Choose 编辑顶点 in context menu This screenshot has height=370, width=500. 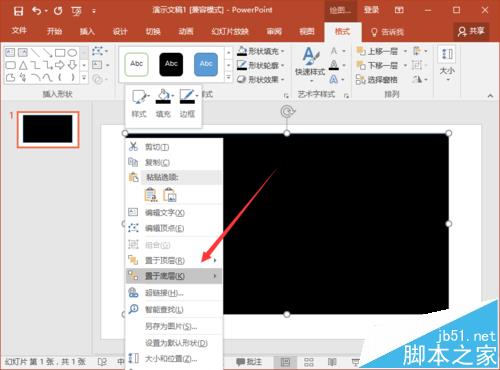(x=174, y=228)
